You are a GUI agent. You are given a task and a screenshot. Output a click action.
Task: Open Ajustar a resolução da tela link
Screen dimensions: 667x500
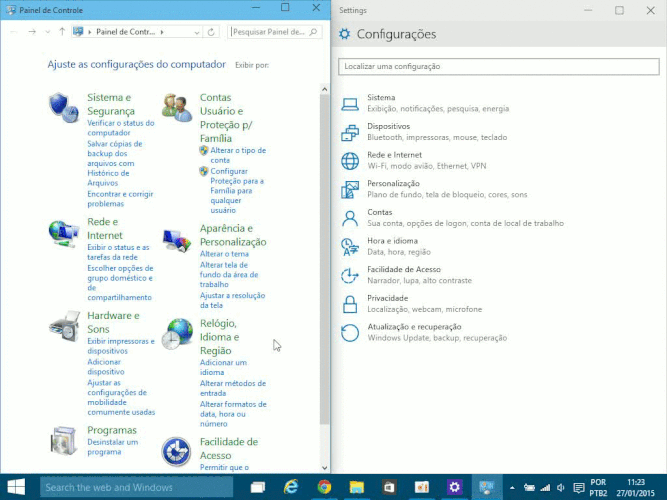click(x=232, y=300)
